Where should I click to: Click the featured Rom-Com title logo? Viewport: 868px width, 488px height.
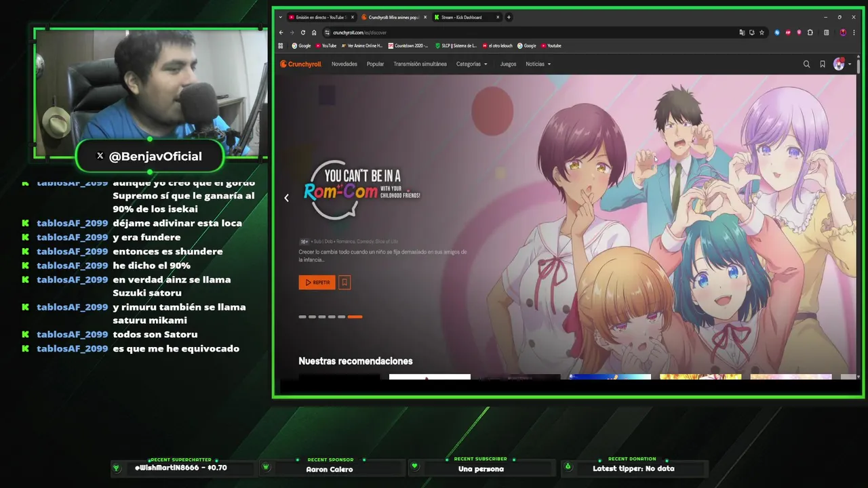[x=362, y=189]
